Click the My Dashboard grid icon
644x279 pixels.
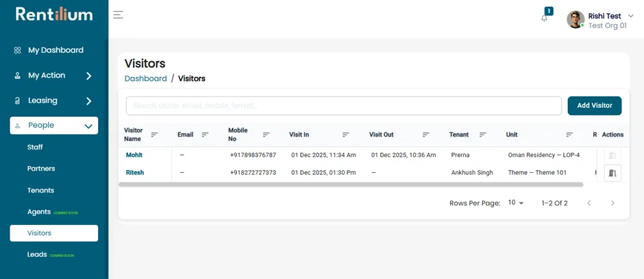pos(17,50)
